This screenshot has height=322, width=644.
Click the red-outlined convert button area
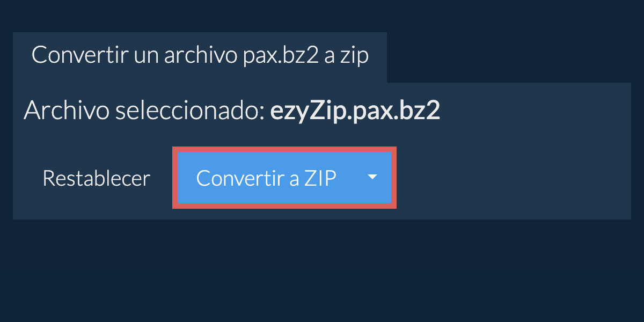[284, 178]
